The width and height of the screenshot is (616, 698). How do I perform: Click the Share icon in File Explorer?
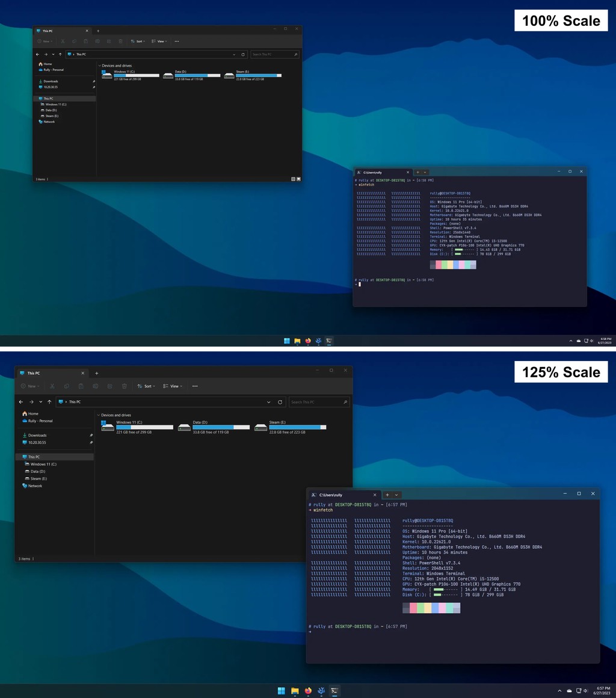[x=110, y=386]
